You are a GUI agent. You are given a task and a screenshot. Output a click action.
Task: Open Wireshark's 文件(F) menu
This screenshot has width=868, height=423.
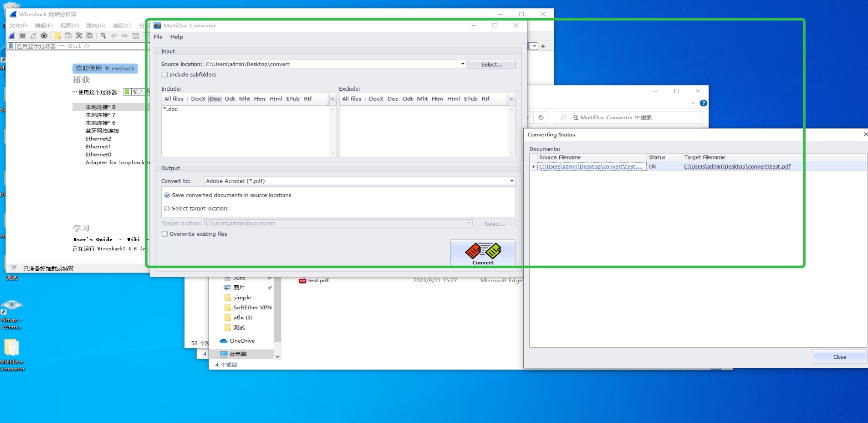[x=18, y=26]
